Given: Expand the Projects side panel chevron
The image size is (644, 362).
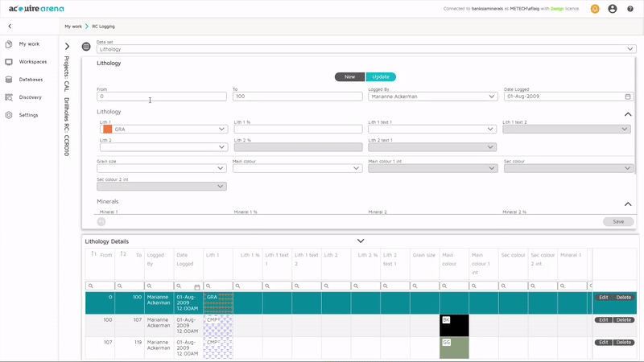Looking at the screenshot, I should coord(68,47).
